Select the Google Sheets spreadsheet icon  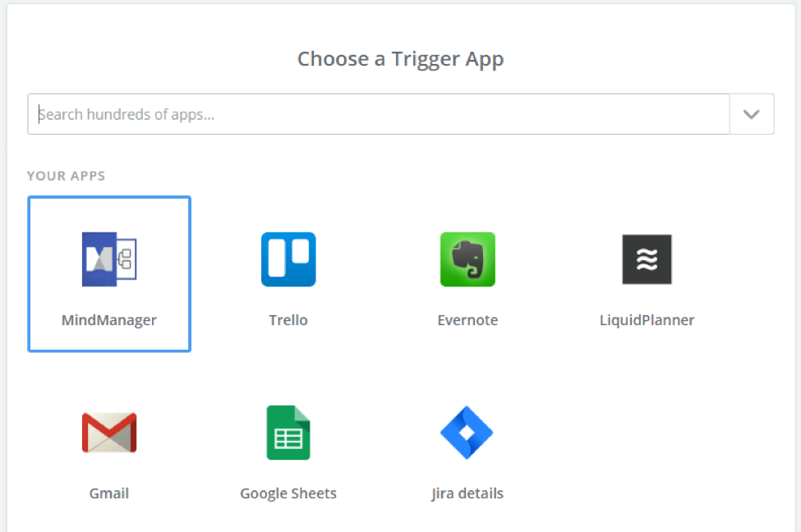pyautogui.click(x=288, y=433)
